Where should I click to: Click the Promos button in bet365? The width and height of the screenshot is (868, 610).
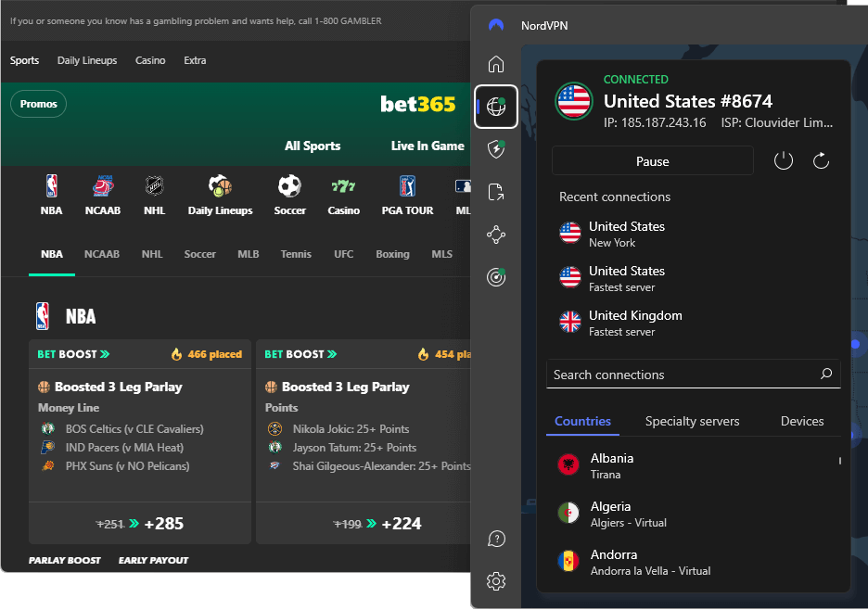pyautogui.click(x=39, y=104)
